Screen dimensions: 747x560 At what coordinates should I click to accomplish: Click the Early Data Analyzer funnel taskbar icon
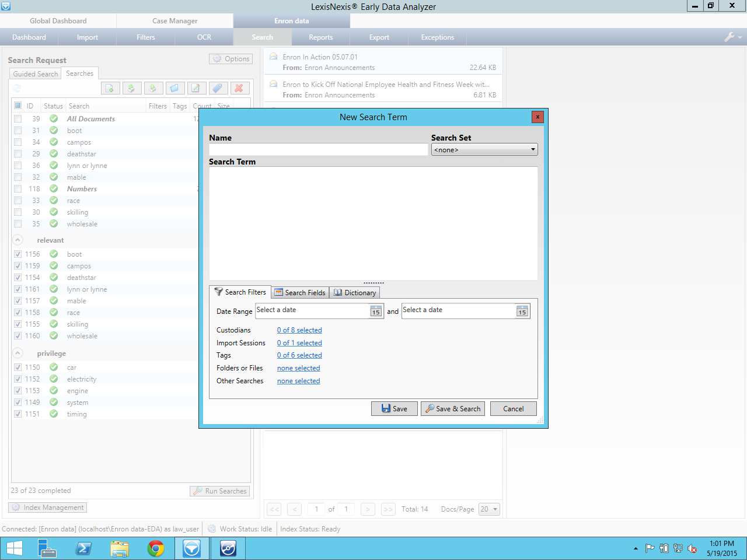click(191, 548)
